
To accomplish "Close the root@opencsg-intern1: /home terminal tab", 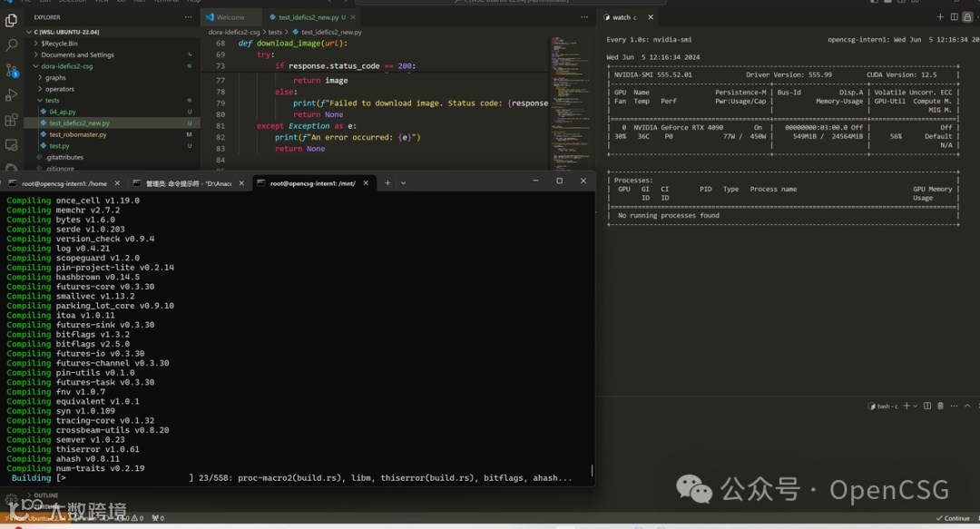I will 117,183.
